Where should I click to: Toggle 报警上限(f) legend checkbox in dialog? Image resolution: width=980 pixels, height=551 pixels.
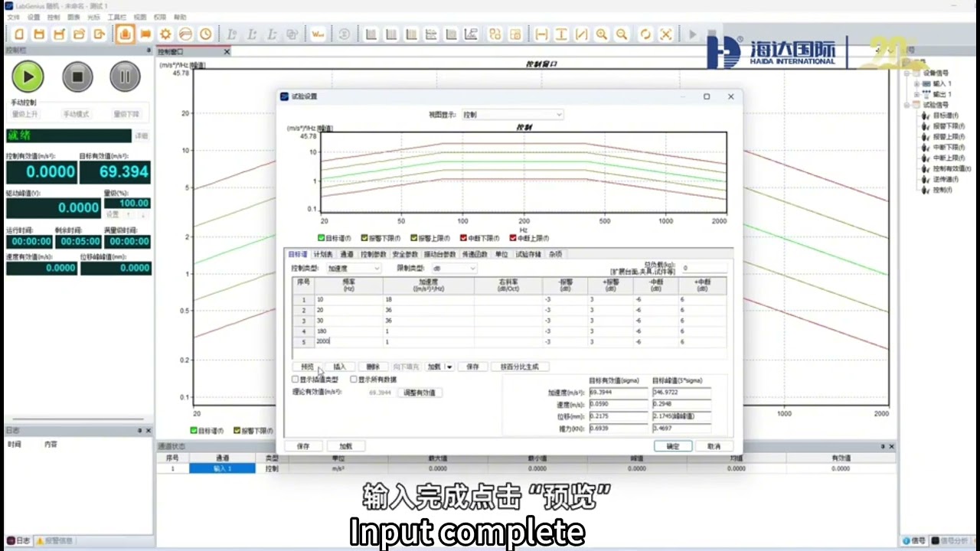[414, 238]
